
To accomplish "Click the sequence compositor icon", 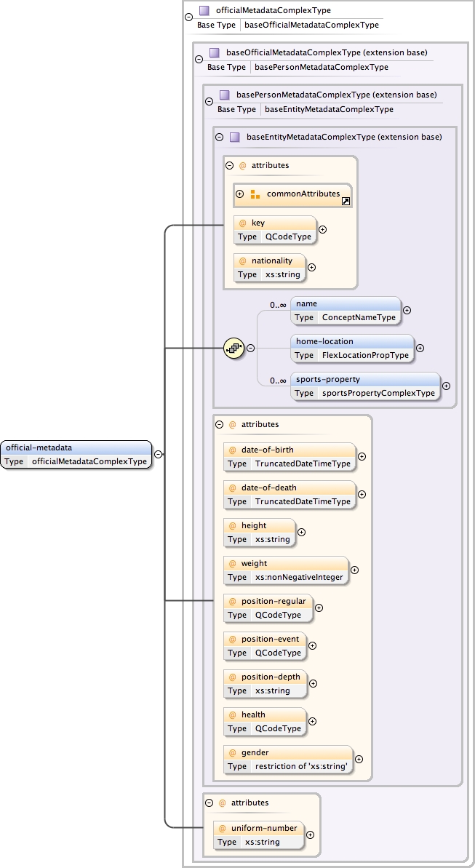I will pos(233,349).
